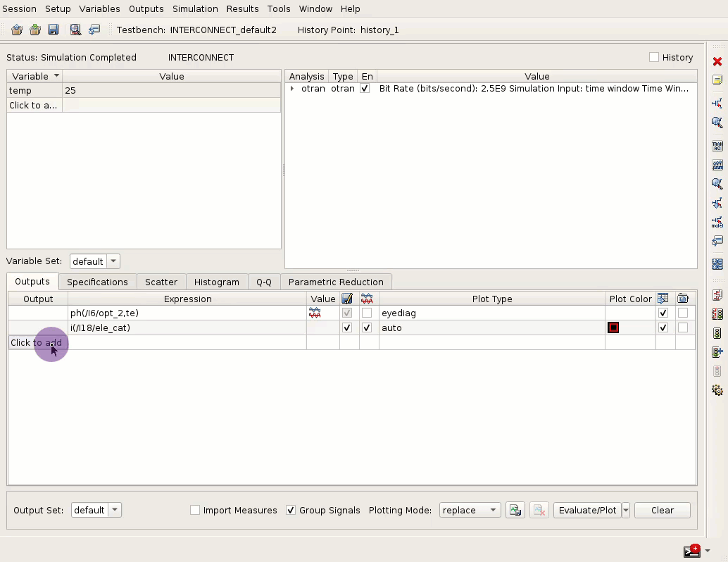
Task: Click the Evaluate/Plot button
Action: point(587,510)
